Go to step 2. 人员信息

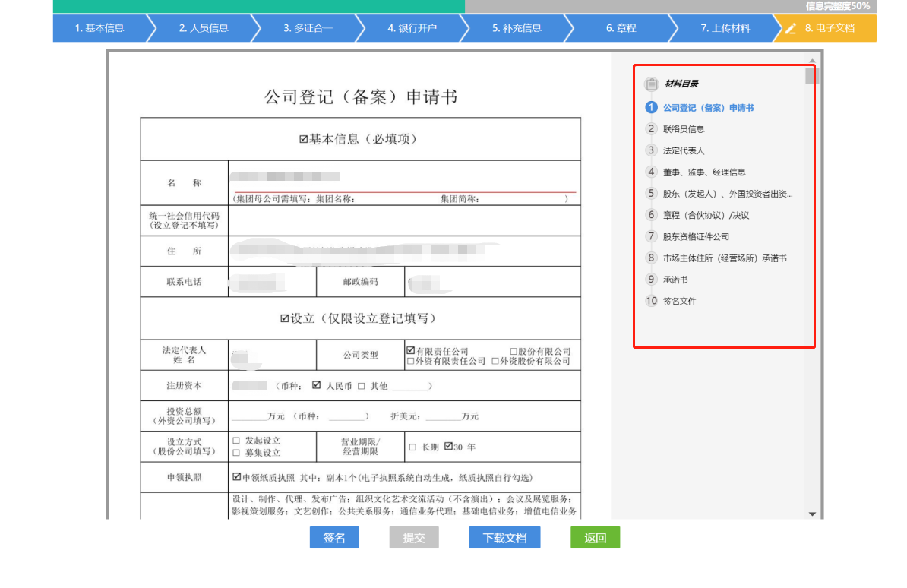(x=204, y=28)
